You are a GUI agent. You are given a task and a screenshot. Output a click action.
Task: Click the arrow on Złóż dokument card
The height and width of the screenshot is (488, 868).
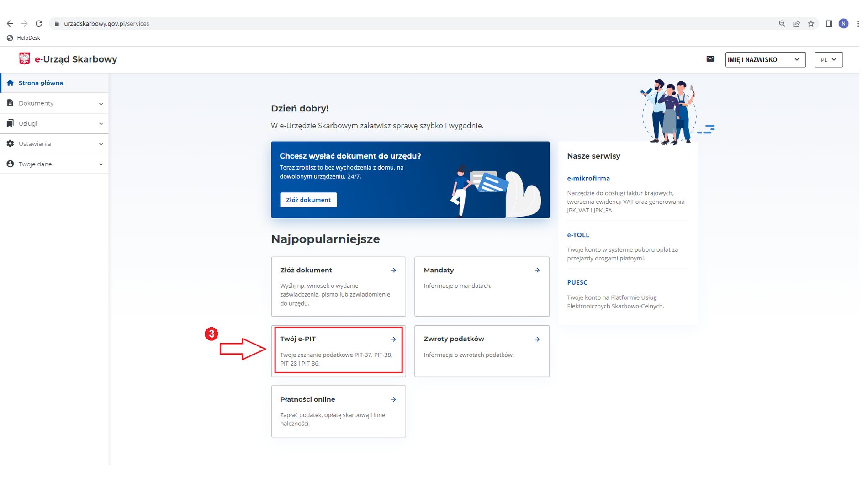tap(393, 270)
